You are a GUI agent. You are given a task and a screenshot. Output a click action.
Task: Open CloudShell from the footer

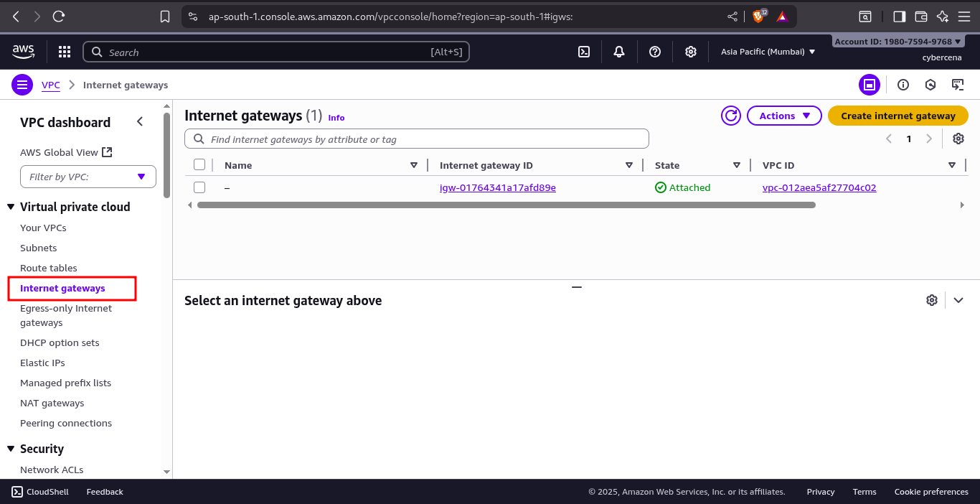[40, 492]
